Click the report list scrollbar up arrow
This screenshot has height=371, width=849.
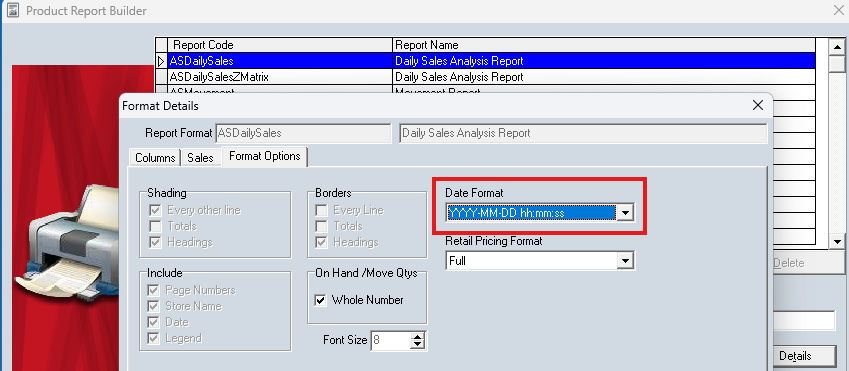837,47
